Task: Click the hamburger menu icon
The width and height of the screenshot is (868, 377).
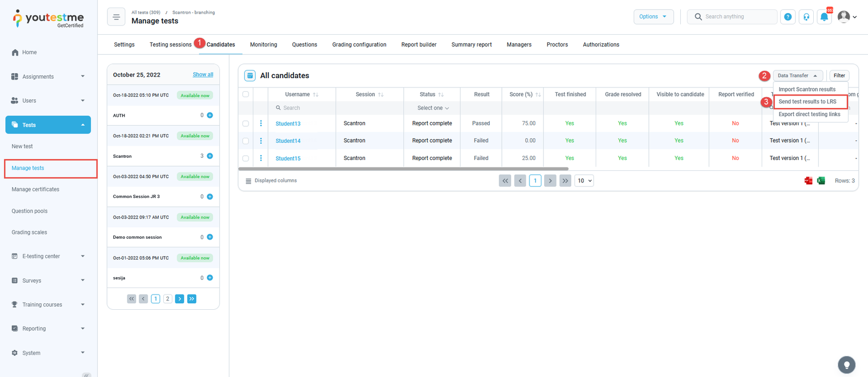Action: pos(116,17)
